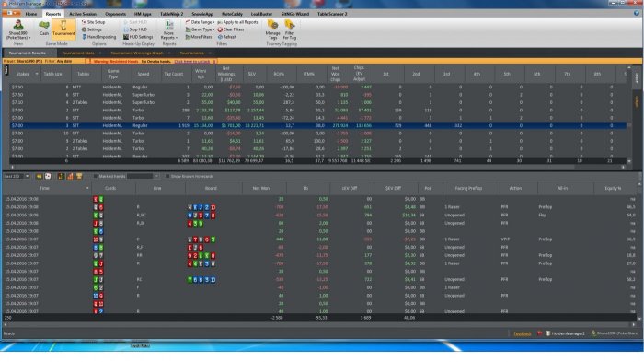Viewport: 644px width, 362px height.
Task: Switch to the Opponents ribbon tab
Action: click(x=115, y=14)
